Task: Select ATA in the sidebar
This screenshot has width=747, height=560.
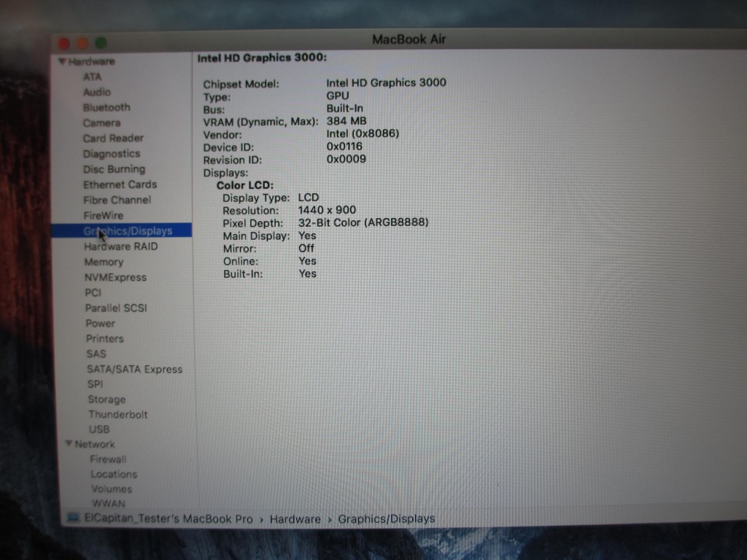Action: tap(93, 77)
